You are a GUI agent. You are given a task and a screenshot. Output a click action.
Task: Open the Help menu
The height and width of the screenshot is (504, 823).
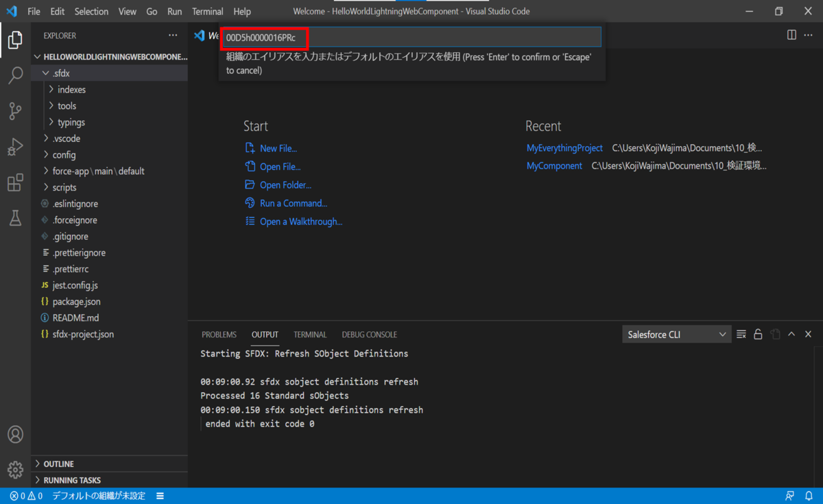242,12
